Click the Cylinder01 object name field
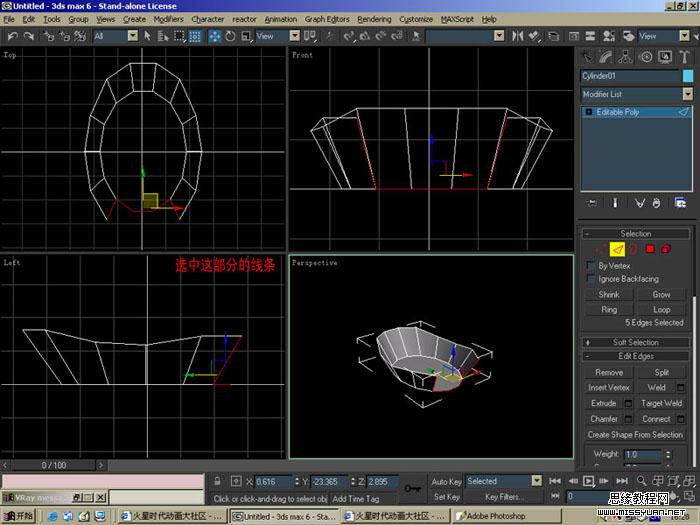Screen dimensions: 700x525 (x=630, y=76)
